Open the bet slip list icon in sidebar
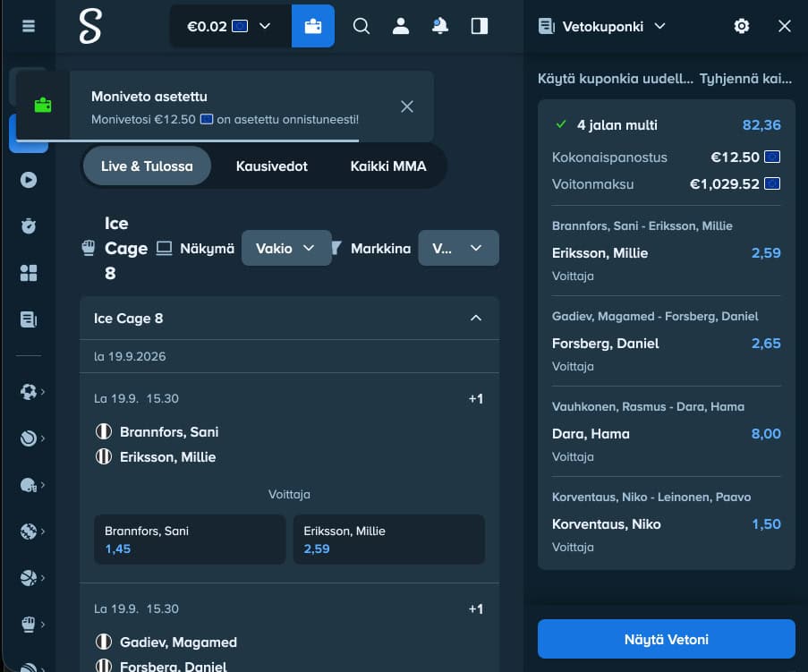808x672 pixels. (29, 319)
